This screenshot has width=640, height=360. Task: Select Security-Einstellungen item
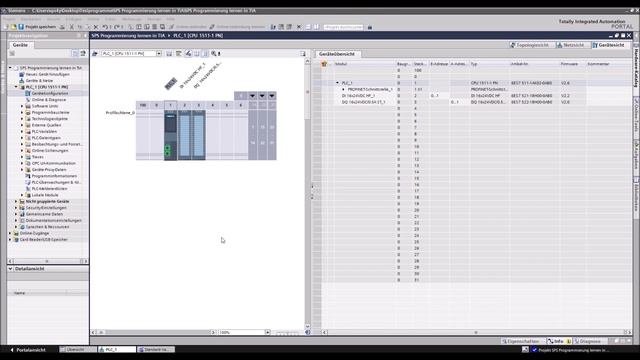[x=46, y=208]
